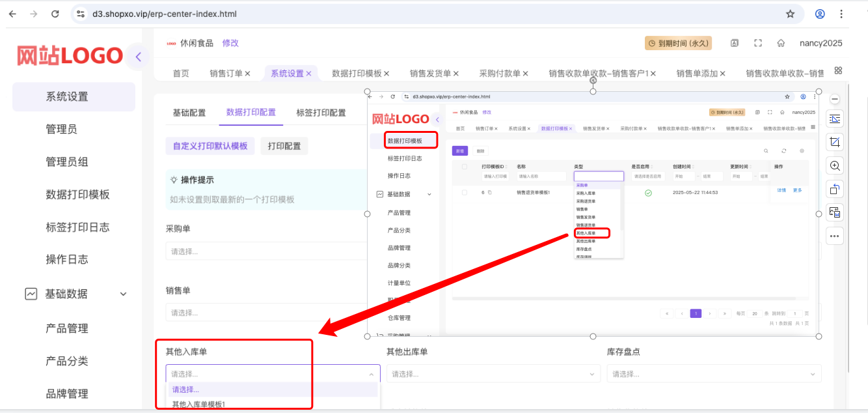The height and width of the screenshot is (413, 868).
Task: Close the 系统设置 tab
Action: tap(308, 74)
